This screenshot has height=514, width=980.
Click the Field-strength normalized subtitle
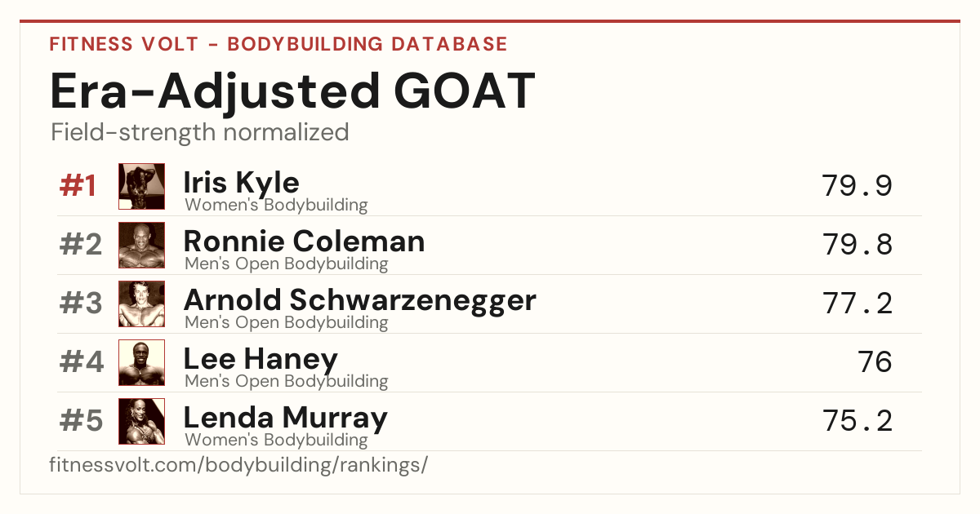click(x=200, y=132)
